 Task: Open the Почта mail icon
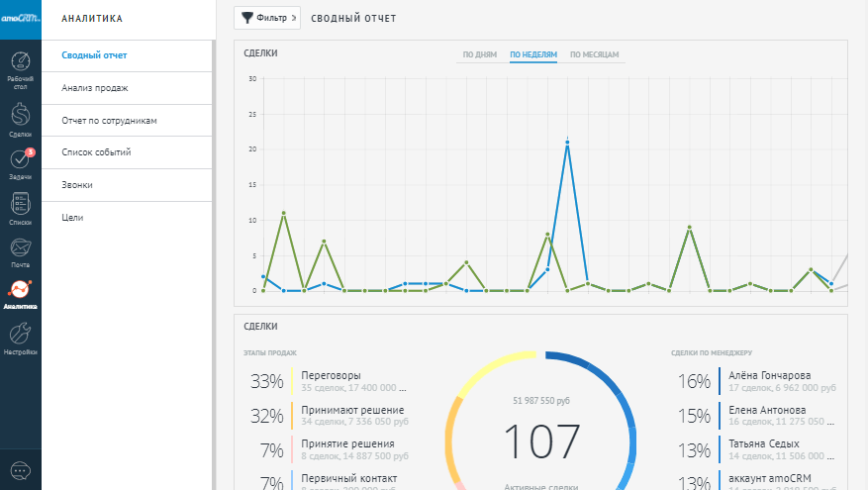20,252
